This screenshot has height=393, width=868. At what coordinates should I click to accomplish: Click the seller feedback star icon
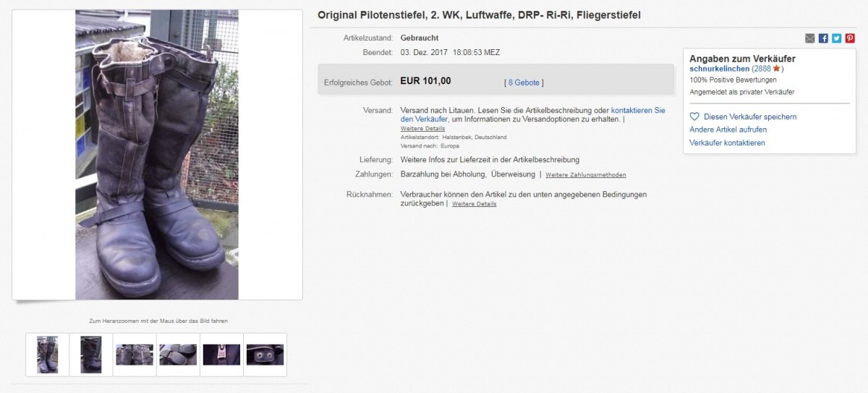[x=776, y=68]
